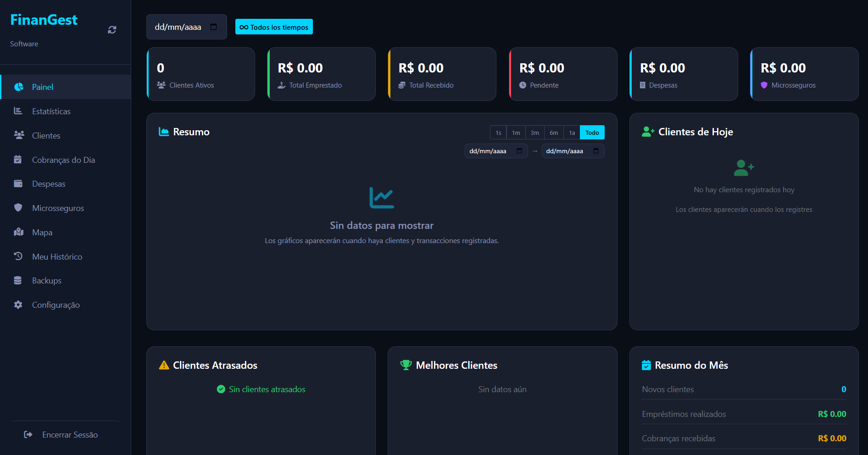Open the Backups section
868x455 pixels.
click(x=66, y=281)
